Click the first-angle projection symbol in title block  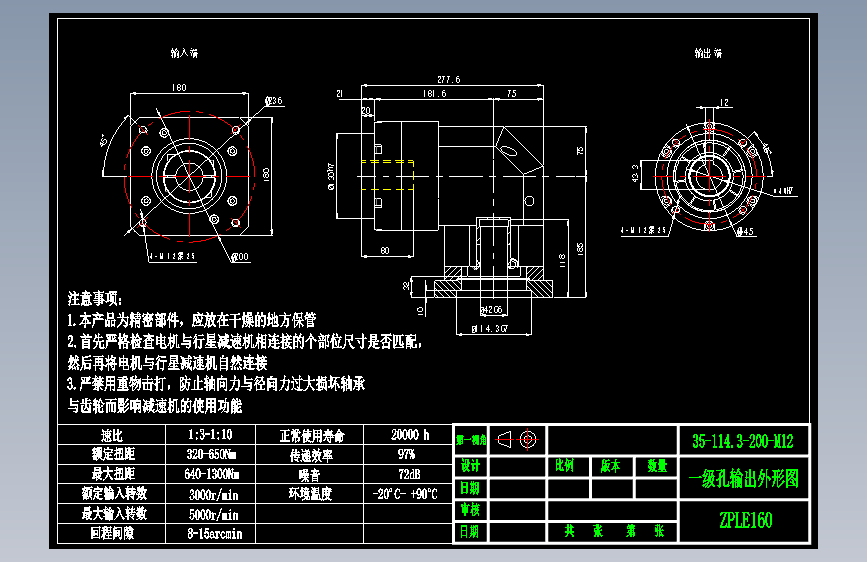tap(517, 440)
